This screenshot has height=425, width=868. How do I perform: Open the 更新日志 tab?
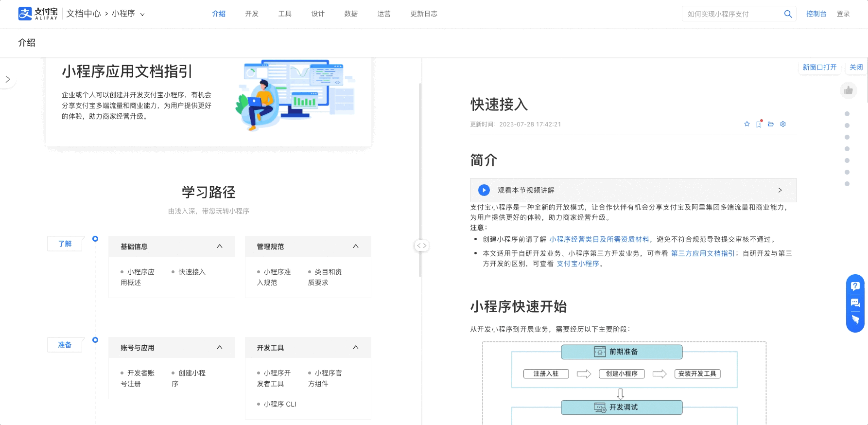coord(424,14)
